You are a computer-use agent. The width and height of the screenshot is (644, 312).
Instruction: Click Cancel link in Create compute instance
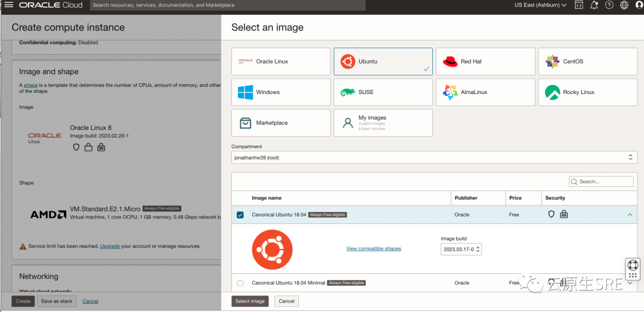coord(91,301)
